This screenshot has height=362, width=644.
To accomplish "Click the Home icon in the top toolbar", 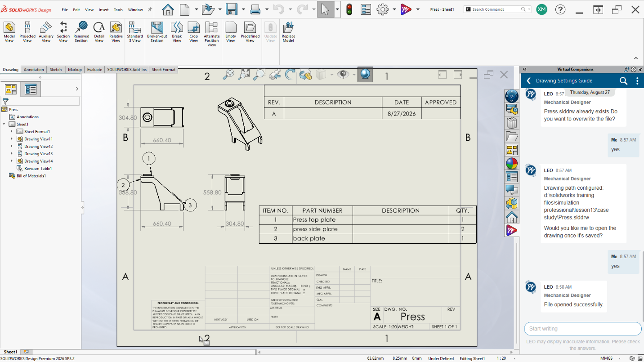I will pos(168,9).
